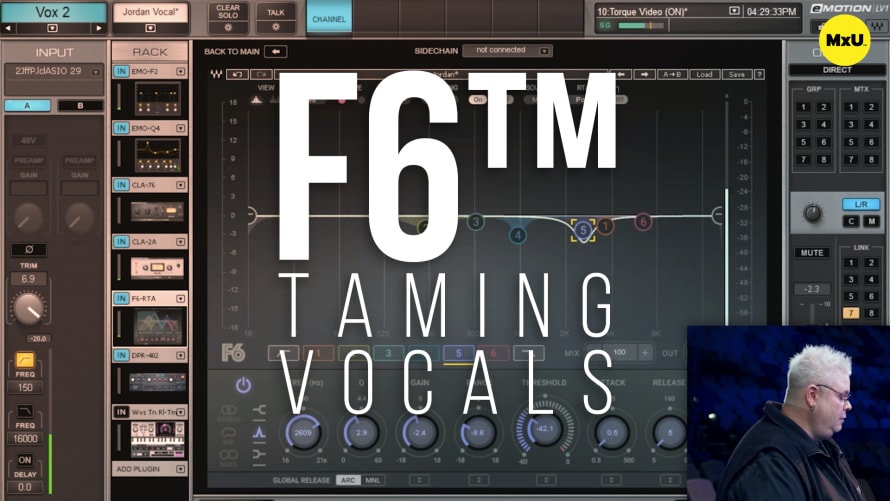This screenshot has height=501, width=890.
Task: Click the plugin Load button
Action: click(704, 74)
